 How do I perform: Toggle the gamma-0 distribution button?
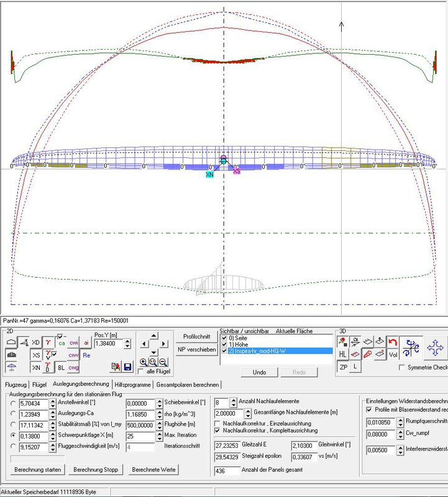[x=48, y=367]
